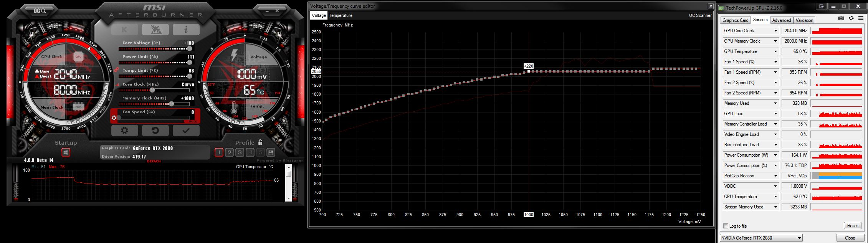
Task: Select Afterburner profile slot 3
Action: pos(240,152)
